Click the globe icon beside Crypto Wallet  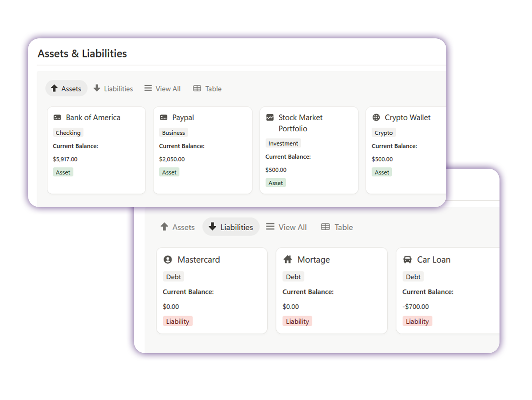coord(376,118)
